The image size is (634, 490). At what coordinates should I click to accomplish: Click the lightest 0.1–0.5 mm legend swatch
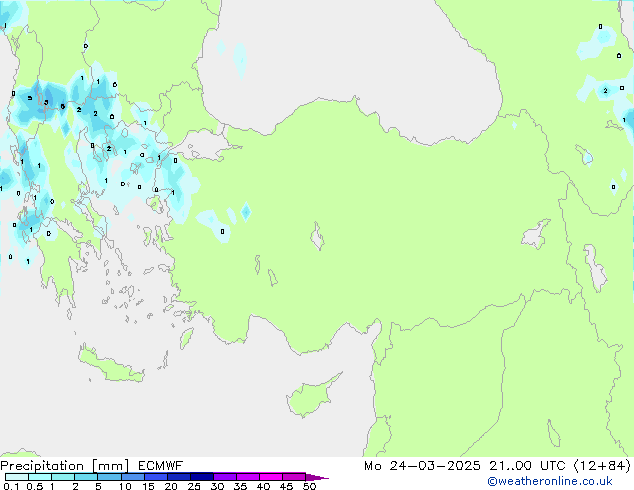pyautogui.click(x=16, y=477)
